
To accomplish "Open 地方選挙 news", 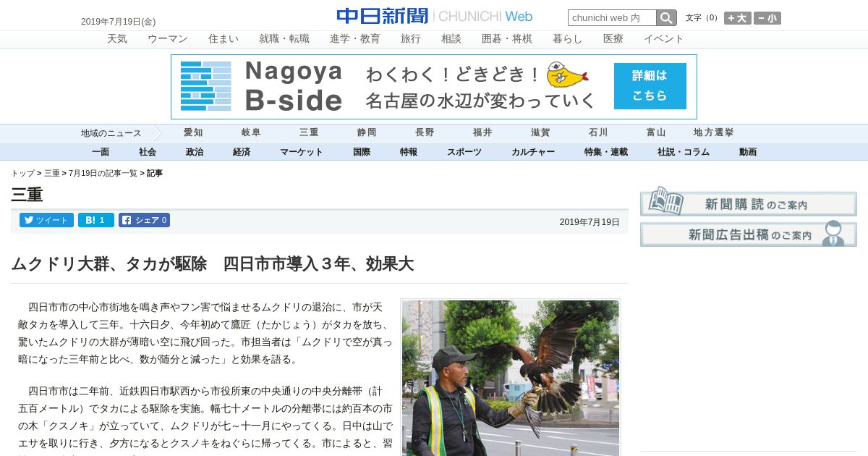I will click(x=714, y=132).
